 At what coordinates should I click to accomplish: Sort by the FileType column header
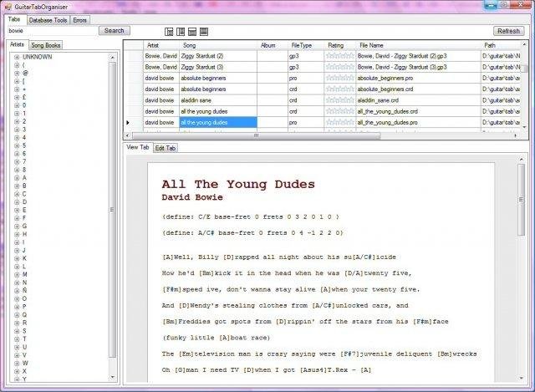click(x=306, y=45)
